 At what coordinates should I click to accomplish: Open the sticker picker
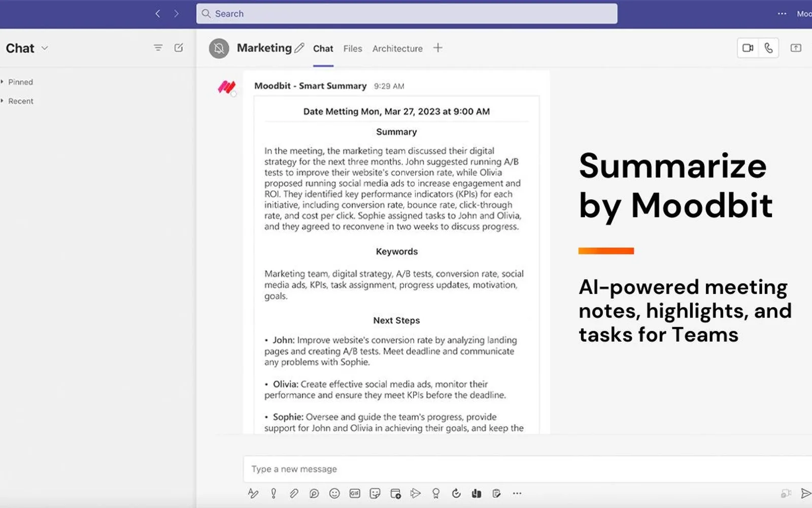(375, 493)
